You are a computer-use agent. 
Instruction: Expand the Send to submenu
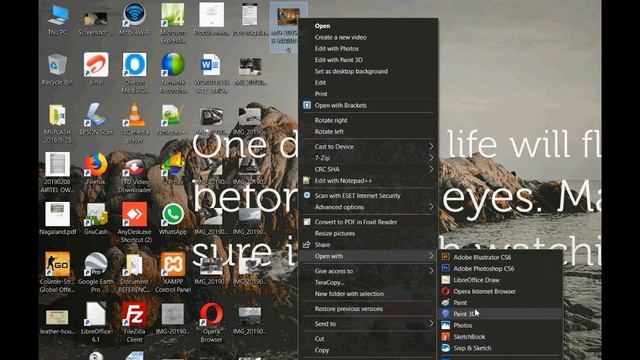click(369, 324)
